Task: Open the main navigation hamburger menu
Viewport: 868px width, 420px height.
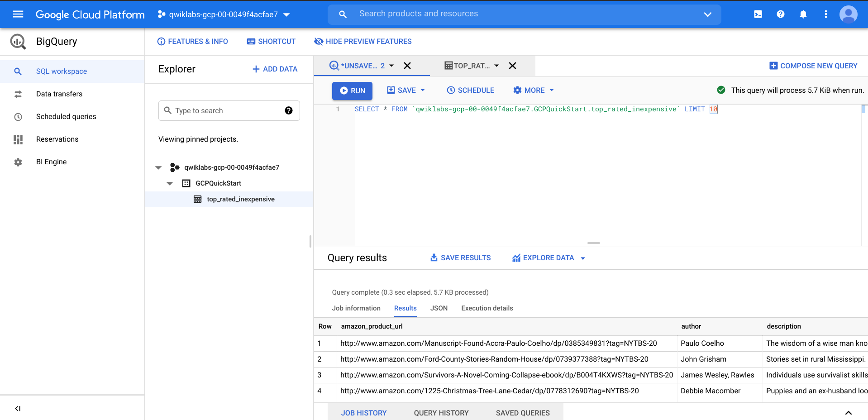Action: click(18, 14)
